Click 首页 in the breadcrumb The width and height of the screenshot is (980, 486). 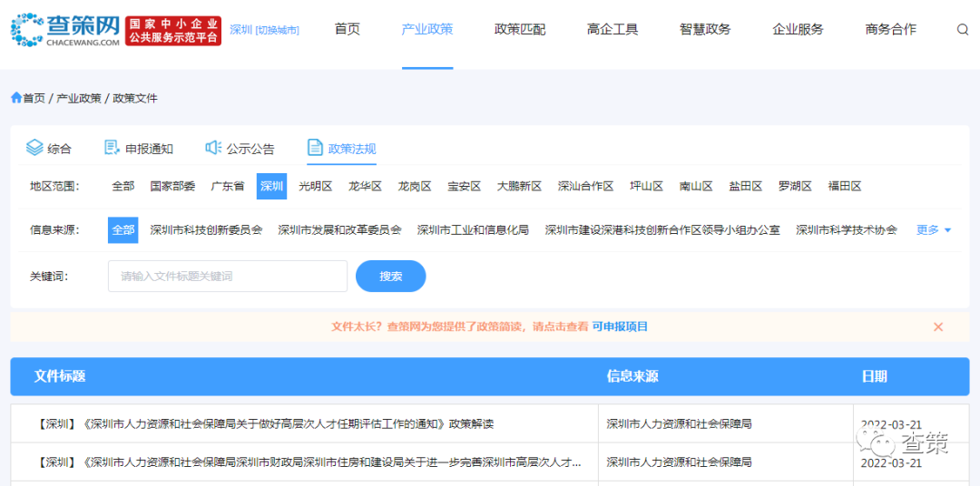pos(34,98)
